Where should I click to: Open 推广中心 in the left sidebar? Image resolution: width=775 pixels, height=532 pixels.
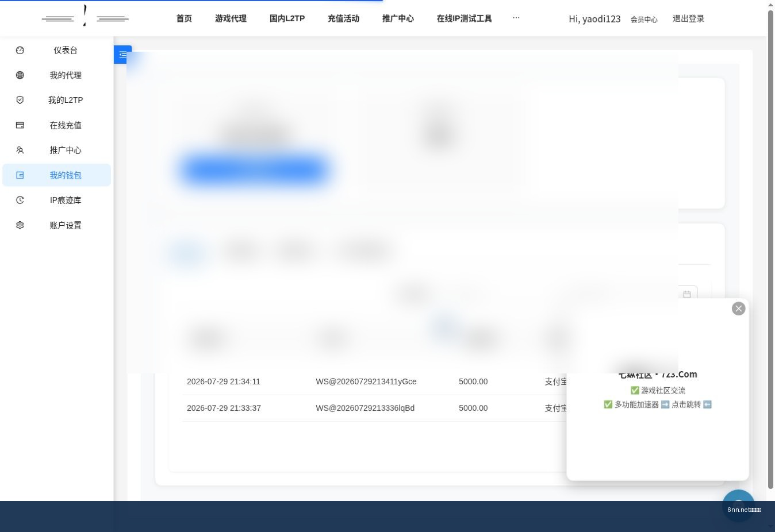(56, 150)
